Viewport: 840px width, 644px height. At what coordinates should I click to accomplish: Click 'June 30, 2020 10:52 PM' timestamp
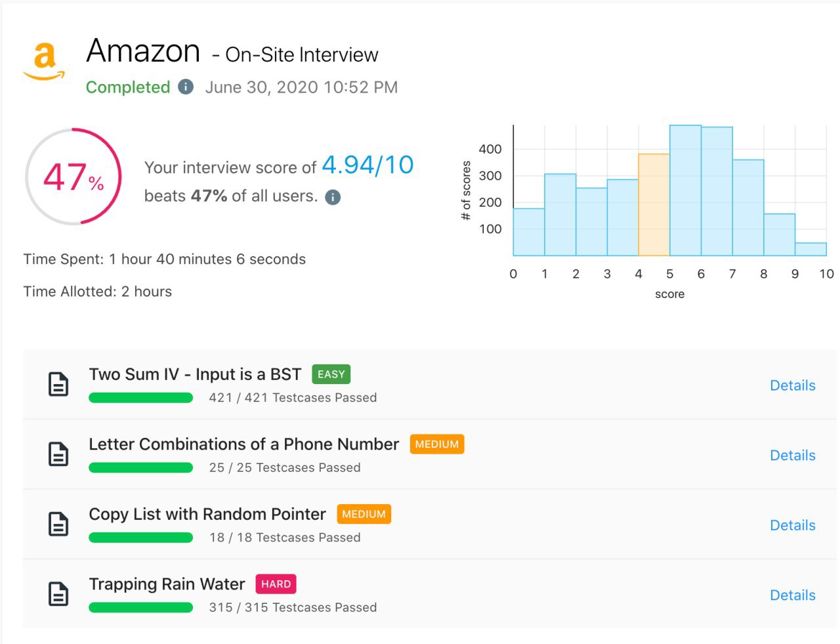pos(301,87)
